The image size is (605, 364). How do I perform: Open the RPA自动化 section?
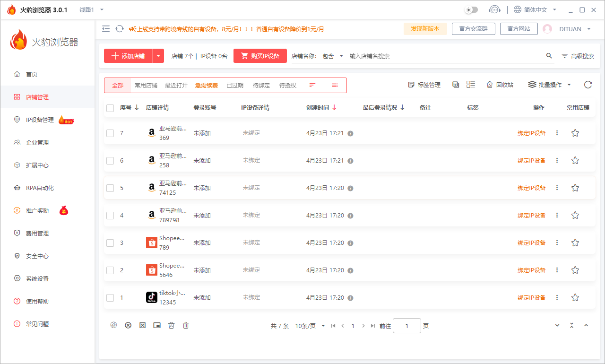[x=39, y=188]
